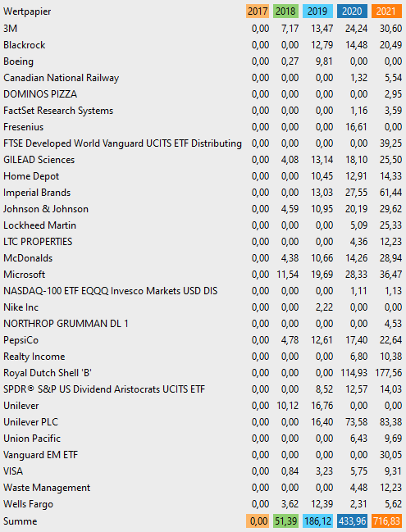406x532 pixels.
Task: Select the Blackrock entry
Action: point(24,45)
